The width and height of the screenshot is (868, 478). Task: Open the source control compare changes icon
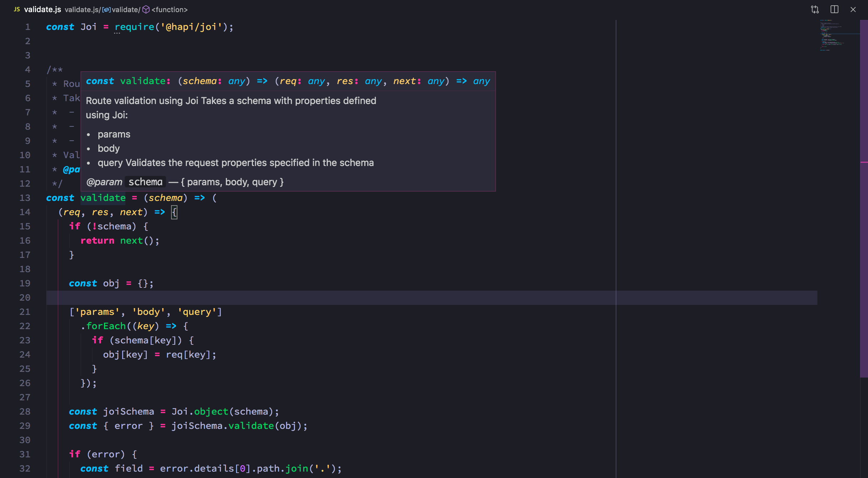point(815,10)
